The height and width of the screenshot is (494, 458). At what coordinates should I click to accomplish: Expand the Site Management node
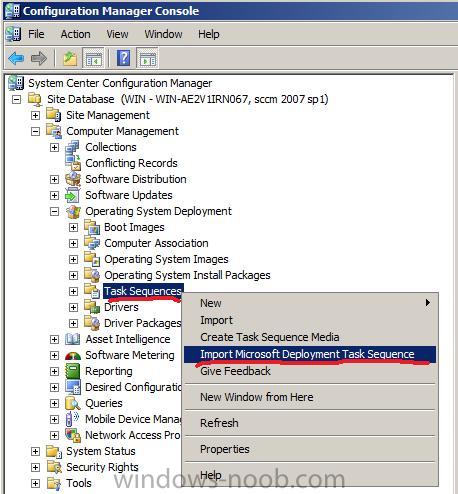click(x=35, y=115)
